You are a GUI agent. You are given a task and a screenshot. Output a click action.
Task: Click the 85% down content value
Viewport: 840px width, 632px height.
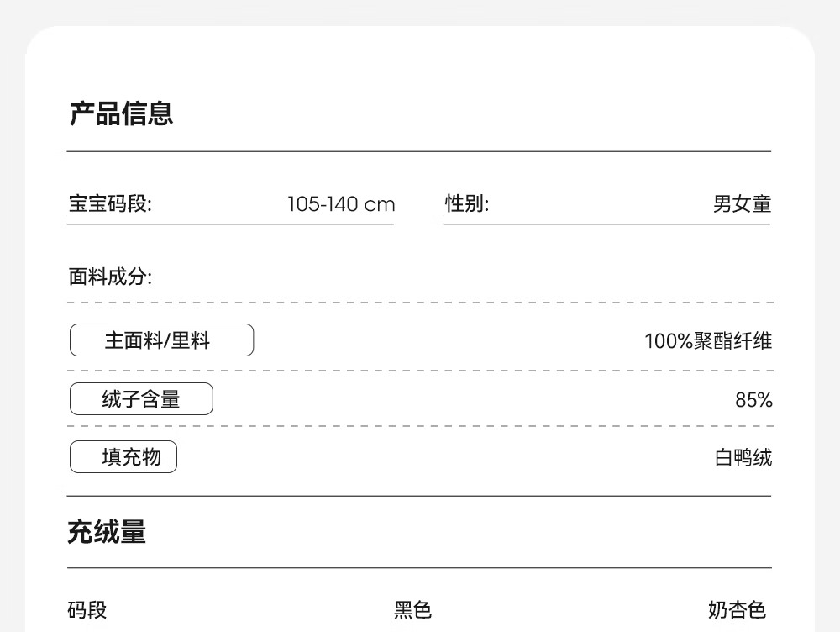(x=753, y=400)
